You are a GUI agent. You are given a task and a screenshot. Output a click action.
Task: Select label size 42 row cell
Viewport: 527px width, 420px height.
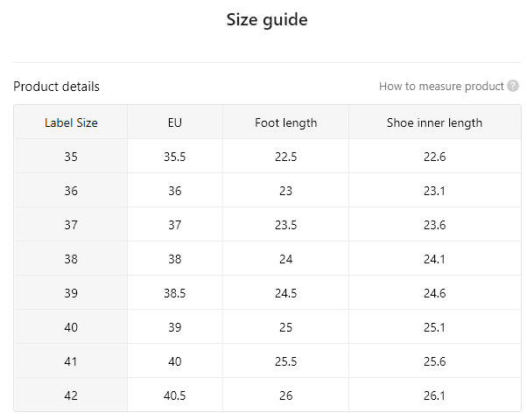pyautogui.click(x=71, y=395)
